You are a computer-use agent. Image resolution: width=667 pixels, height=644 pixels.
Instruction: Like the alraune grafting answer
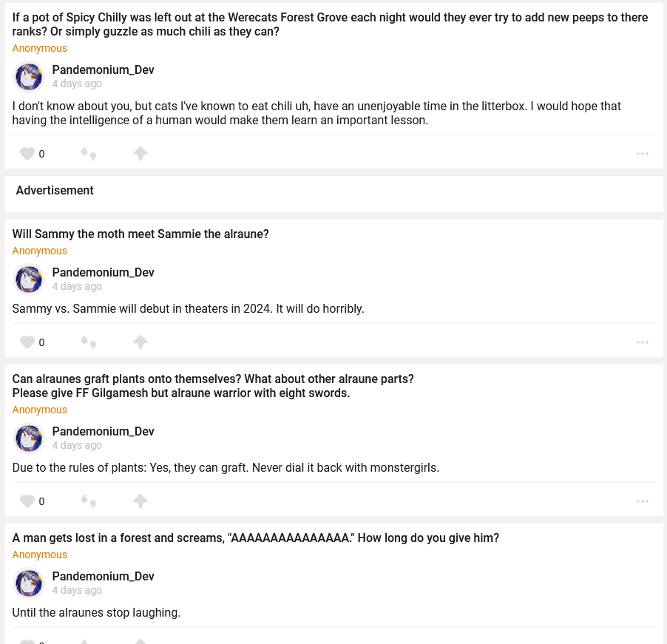tap(27, 501)
